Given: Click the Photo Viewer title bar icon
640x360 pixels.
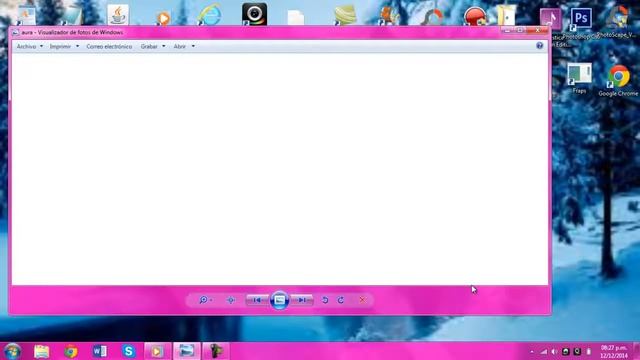Looking at the screenshot, I should pos(15,32).
